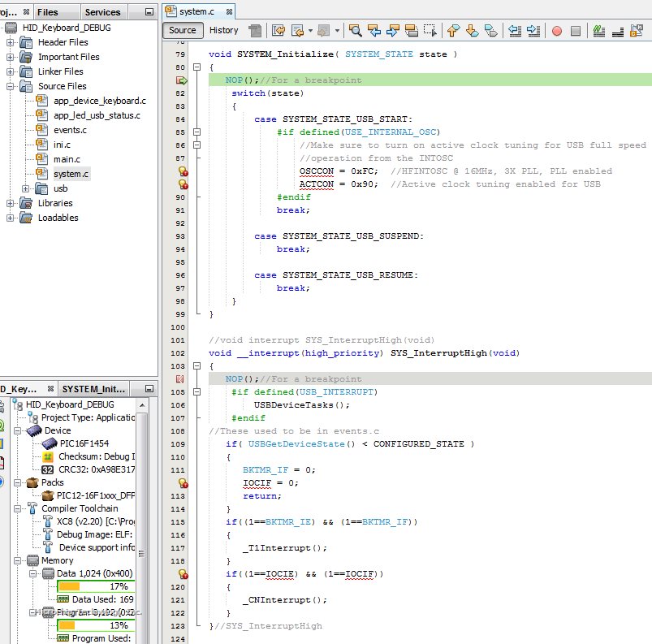The height and width of the screenshot is (644, 652).
Task: Click the Shift Line Left icon
Action: point(514,31)
